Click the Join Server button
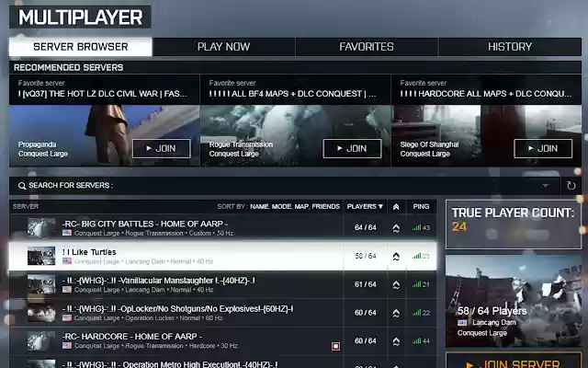Screen dimensions: 588x368 (x=514, y=361)
